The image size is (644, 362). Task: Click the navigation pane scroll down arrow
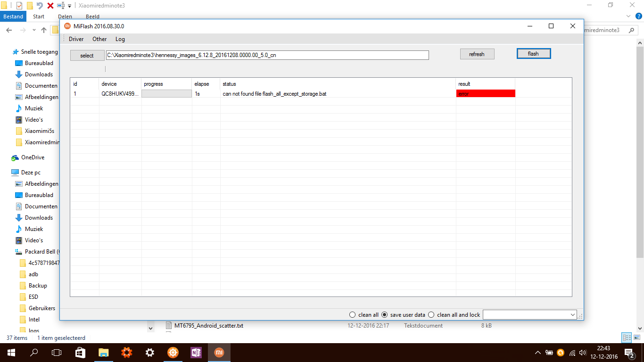pos(150,328)
